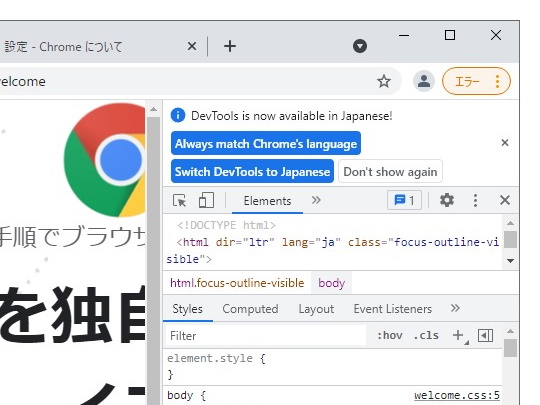Open the issues counter badge showing 1
540x405 pixels.
coord(404,200)
